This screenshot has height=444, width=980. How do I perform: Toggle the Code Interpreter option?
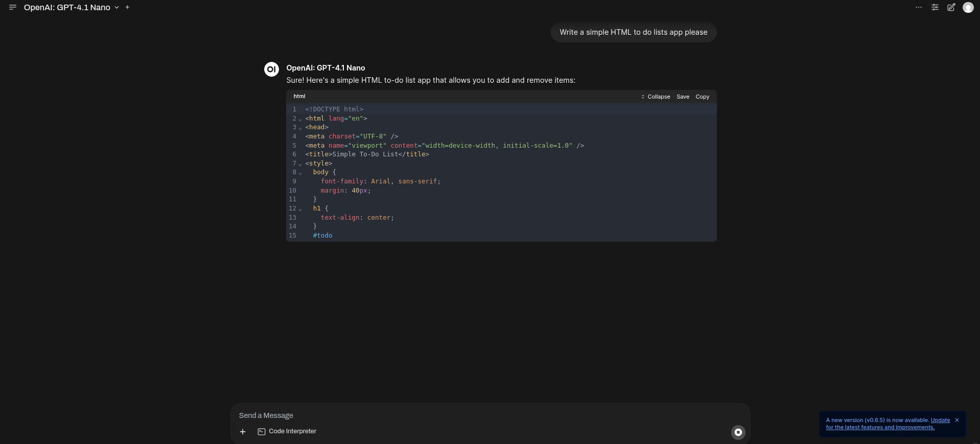coord(287,431)
